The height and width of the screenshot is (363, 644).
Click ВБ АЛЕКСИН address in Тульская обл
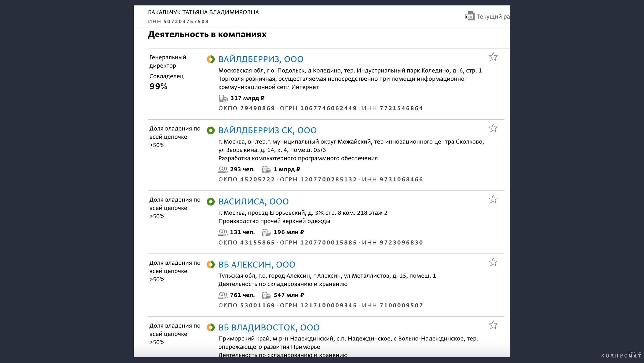click(327, 276)
